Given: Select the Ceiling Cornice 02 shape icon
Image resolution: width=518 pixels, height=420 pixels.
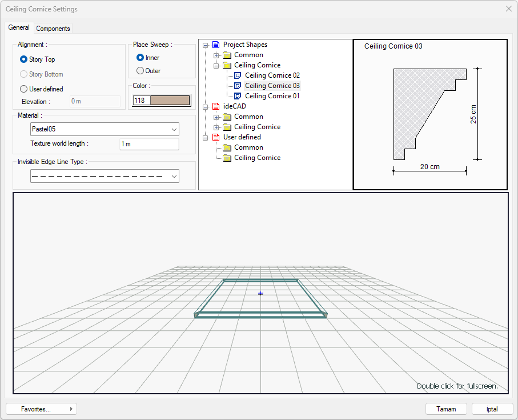Looking at the screenshot, I should click(238, 75).
